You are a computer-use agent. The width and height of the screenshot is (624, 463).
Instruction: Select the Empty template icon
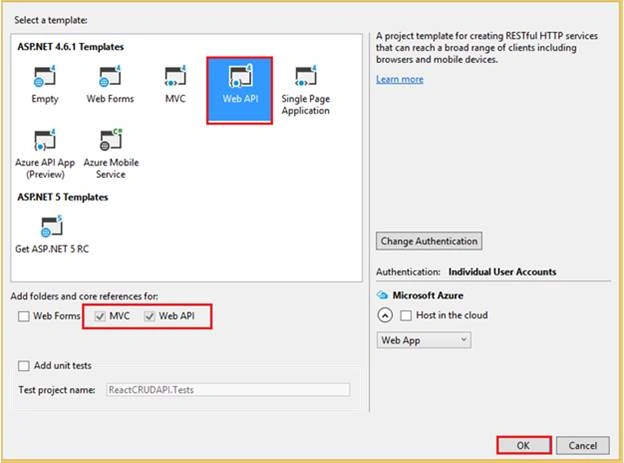(x=45, y=76)
